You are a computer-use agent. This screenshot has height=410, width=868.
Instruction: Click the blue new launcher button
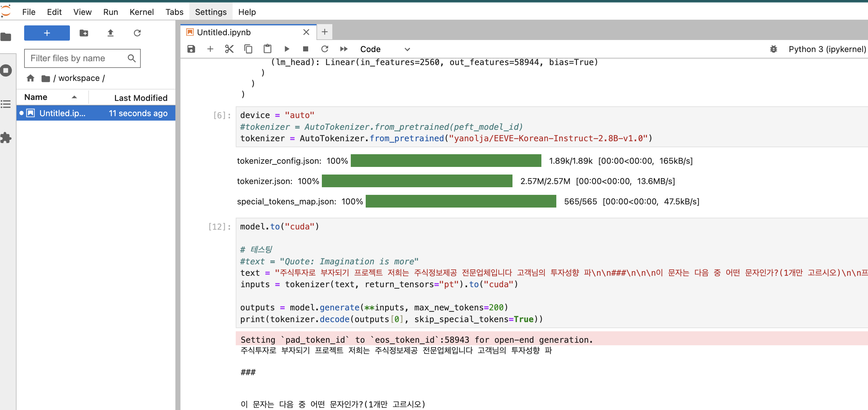tap(47, 33)
